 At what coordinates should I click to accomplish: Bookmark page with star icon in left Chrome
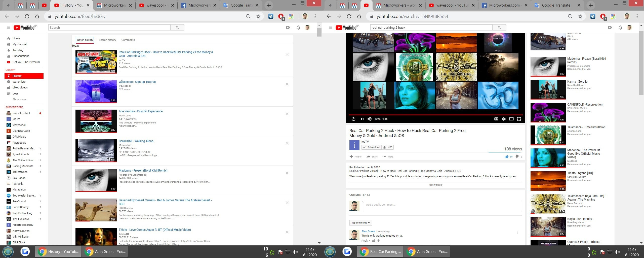tap(258, 16)
